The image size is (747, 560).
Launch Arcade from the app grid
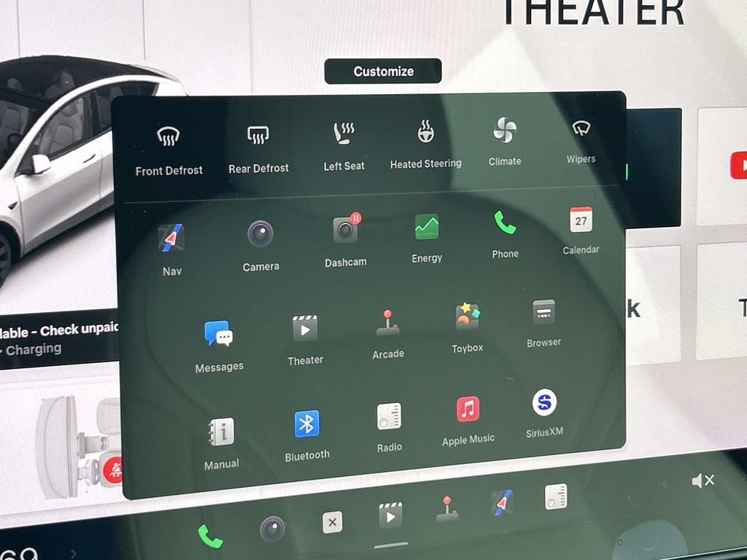point(387,323)
